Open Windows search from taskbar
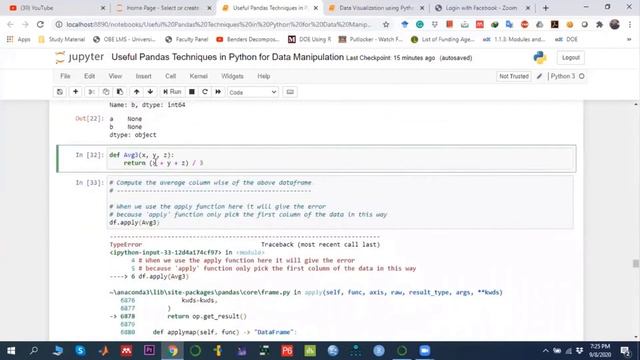640x360 pixels. tap(34, 351)
